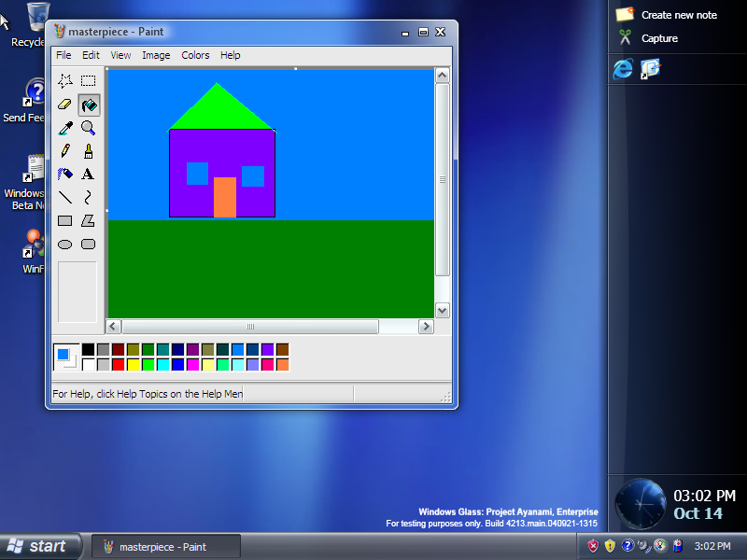Select the straight Line tool
Viewport: 747px width, 560px height.
pos(65,197)
